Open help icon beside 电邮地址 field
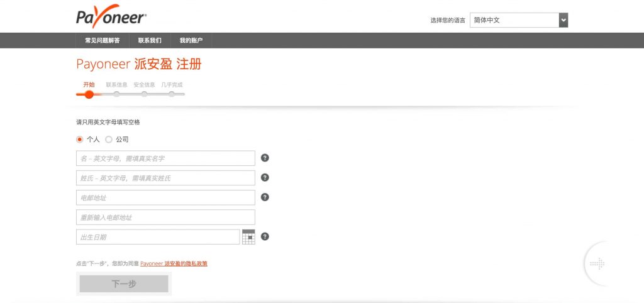Screen dimensions: 644x303 point(265,197)
